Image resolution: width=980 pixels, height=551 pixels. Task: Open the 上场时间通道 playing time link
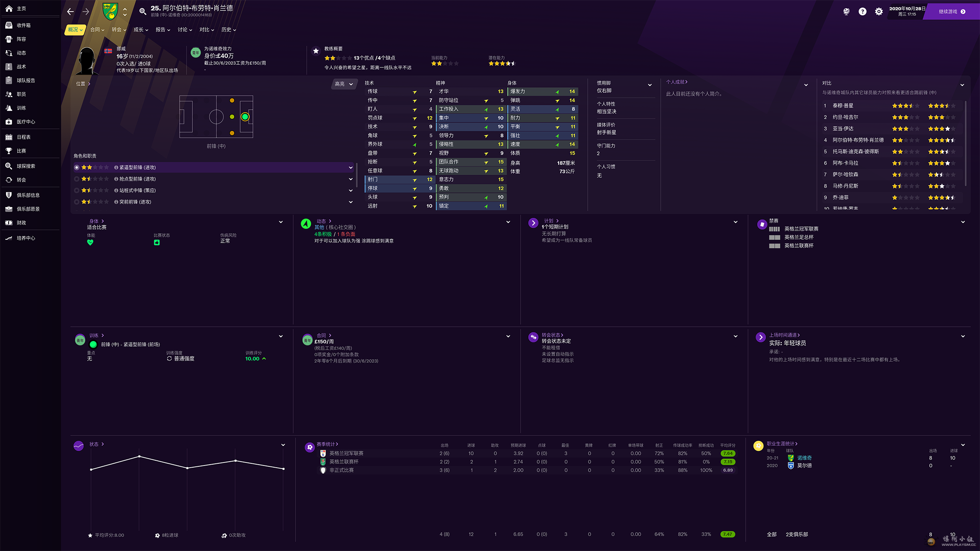[784, 335]
